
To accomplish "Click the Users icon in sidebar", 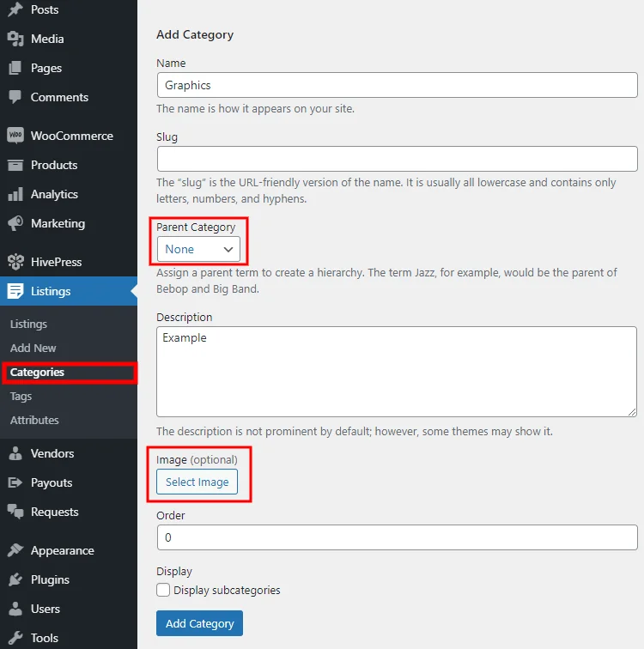I will [x=15, y=609].
